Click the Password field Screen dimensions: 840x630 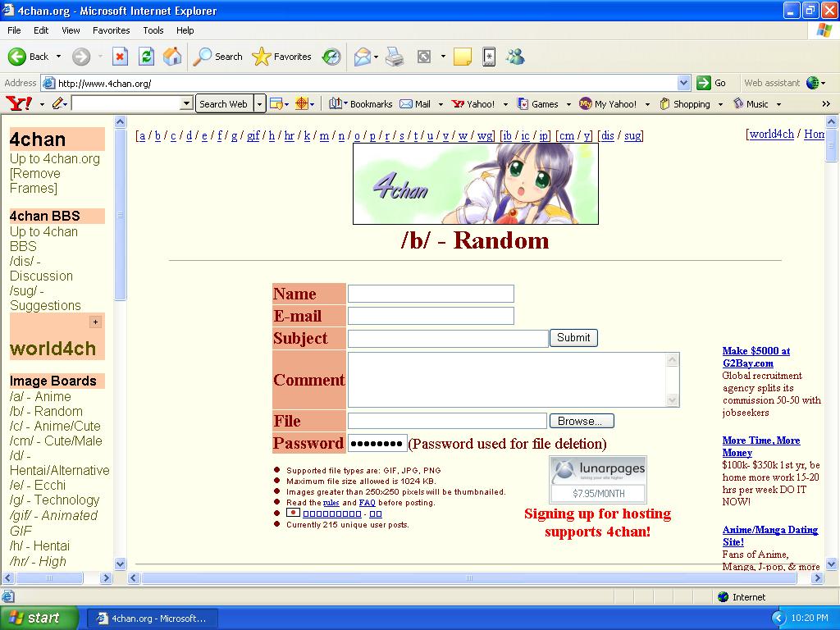[x=377, y=443]
